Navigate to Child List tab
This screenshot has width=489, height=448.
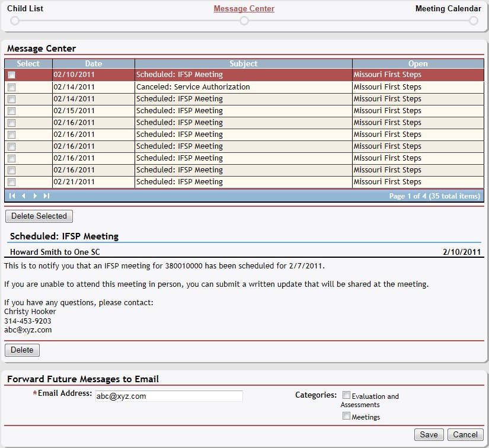(25, 9)
